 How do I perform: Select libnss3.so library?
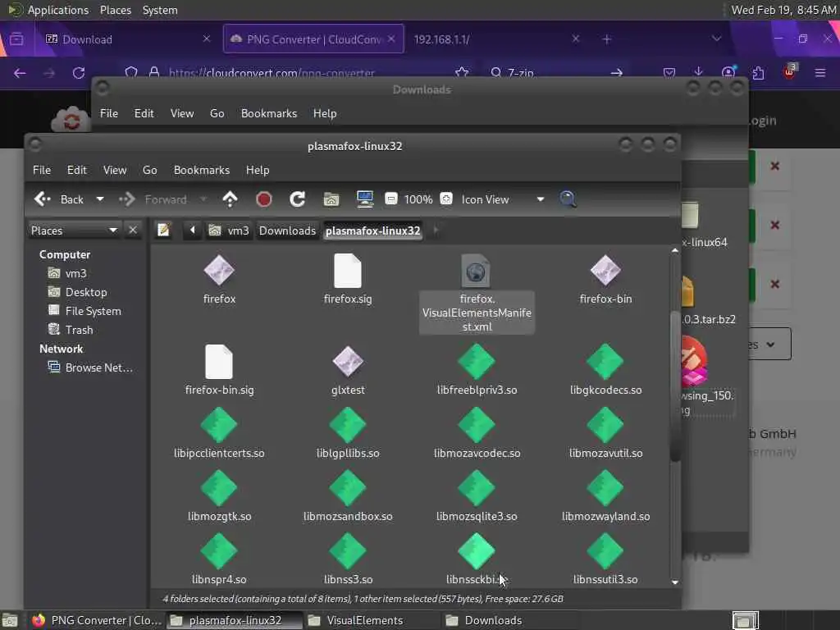pos(348,551)
